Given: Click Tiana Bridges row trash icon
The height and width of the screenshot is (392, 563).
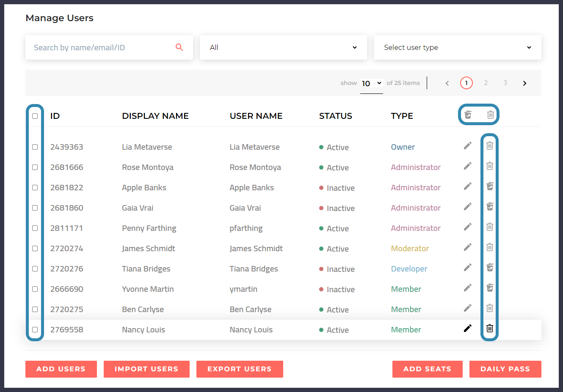Looking at the screenshot, I should pos(490,267).
